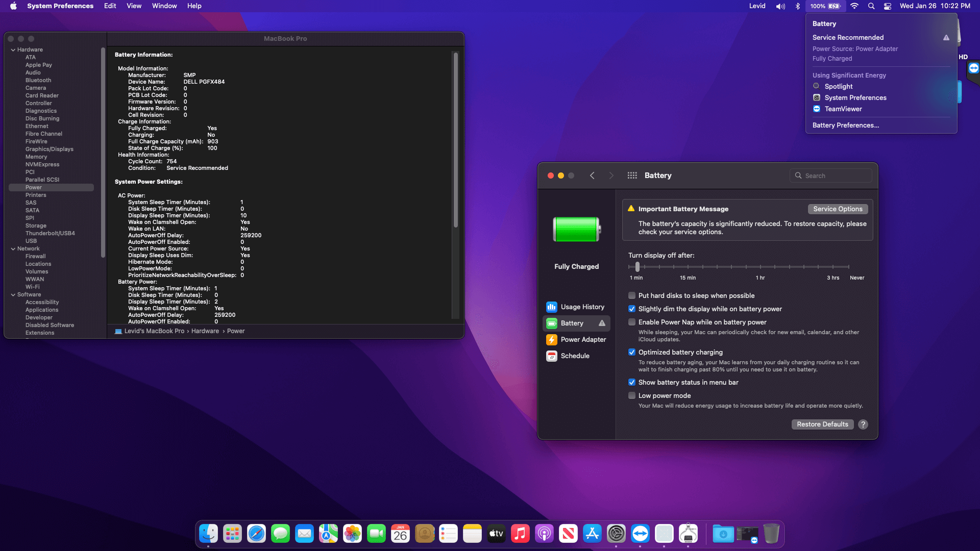Enable Power Nap while on battery power

632,322
